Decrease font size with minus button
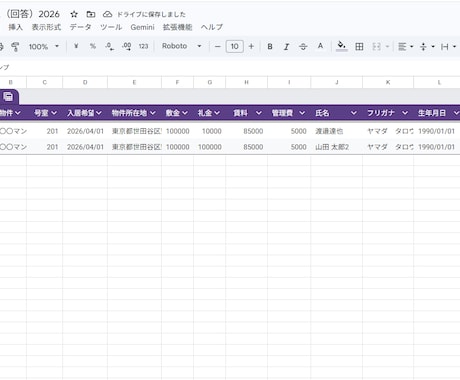The height and width of the screenshot is (380, 460). point(217,46)
